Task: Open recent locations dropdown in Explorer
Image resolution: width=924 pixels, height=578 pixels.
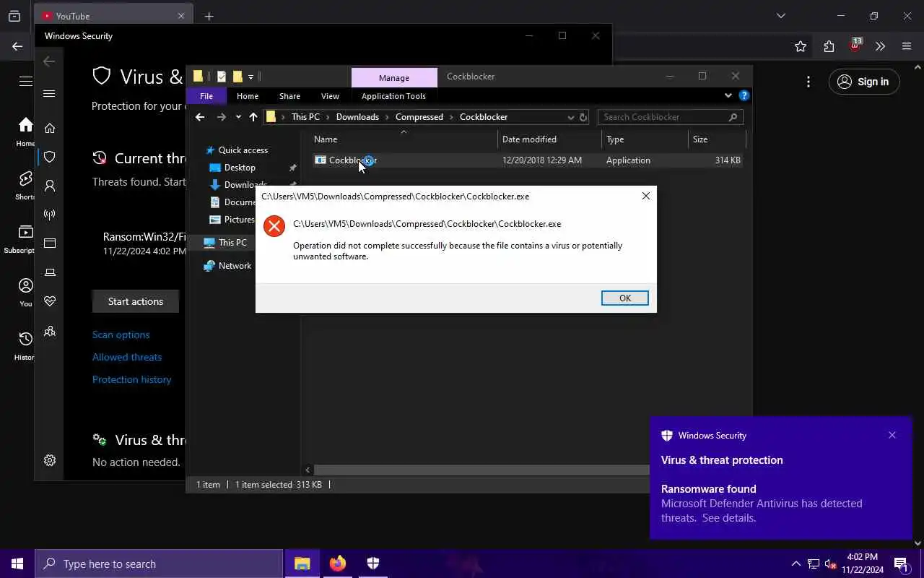Action: coord(238,117)
